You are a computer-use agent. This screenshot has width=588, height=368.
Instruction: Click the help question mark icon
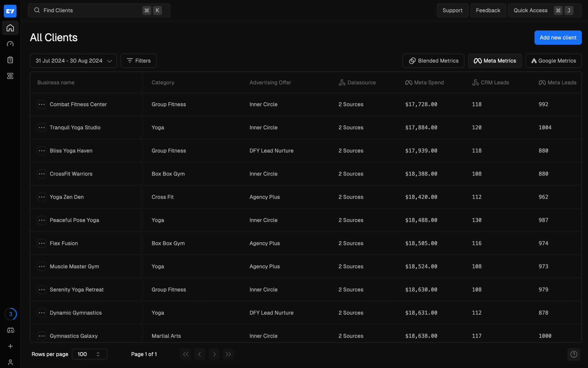(x=574, y=354)
